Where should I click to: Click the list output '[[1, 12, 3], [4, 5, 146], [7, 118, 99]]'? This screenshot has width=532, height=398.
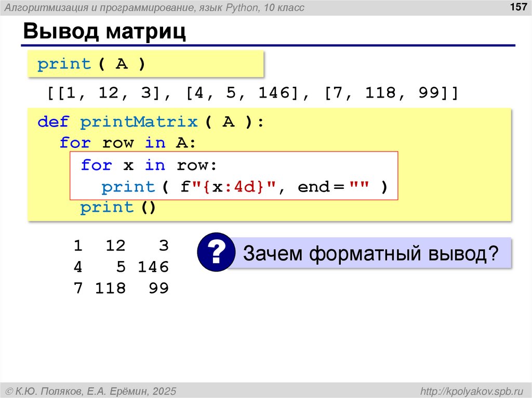pyautogui.click(x=253, y=93)
